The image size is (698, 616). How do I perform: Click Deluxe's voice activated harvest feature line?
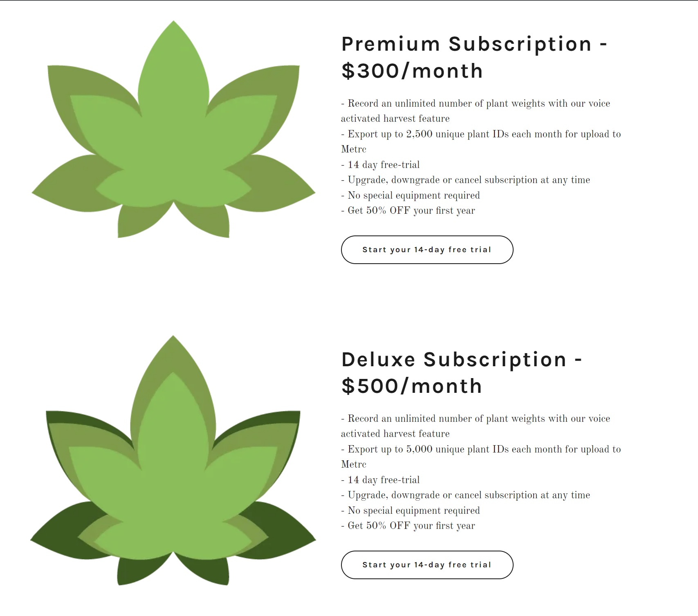(476, 426)
